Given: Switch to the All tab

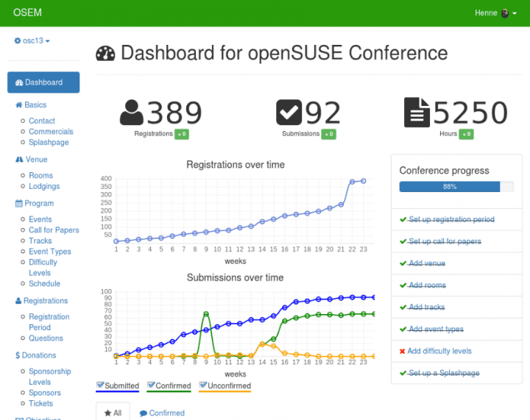Looking at the screenshot, I should pyautogui.click(x=113, y=413).
